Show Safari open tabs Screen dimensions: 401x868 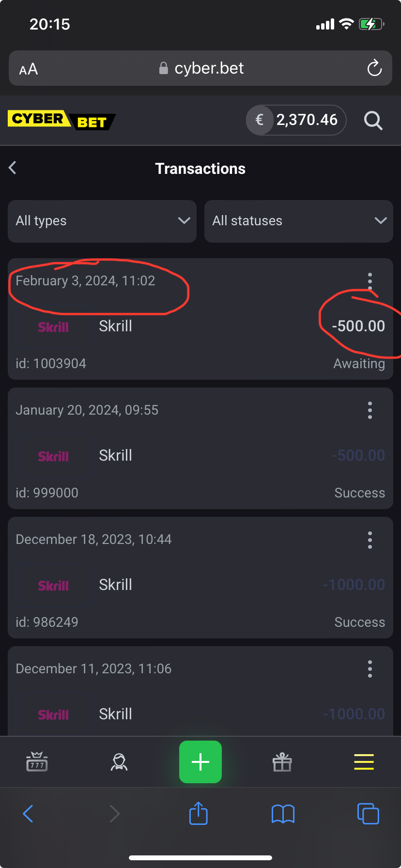point(368,813)
